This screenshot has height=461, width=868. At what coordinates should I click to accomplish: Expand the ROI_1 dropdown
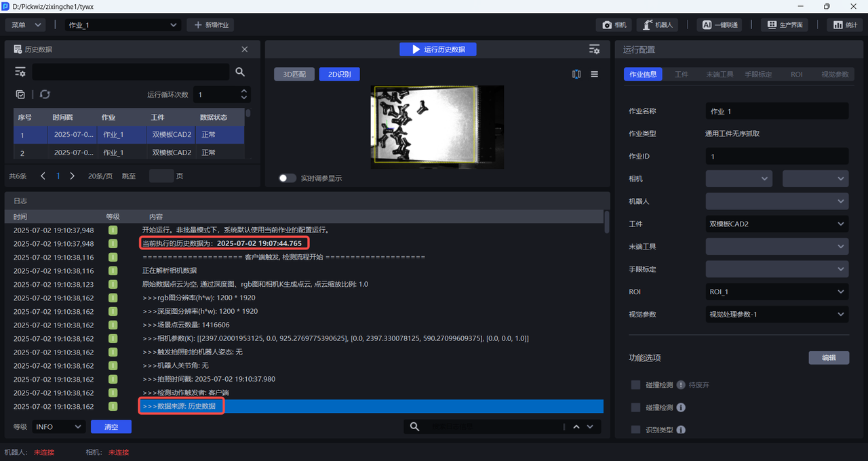click(776, 292)
